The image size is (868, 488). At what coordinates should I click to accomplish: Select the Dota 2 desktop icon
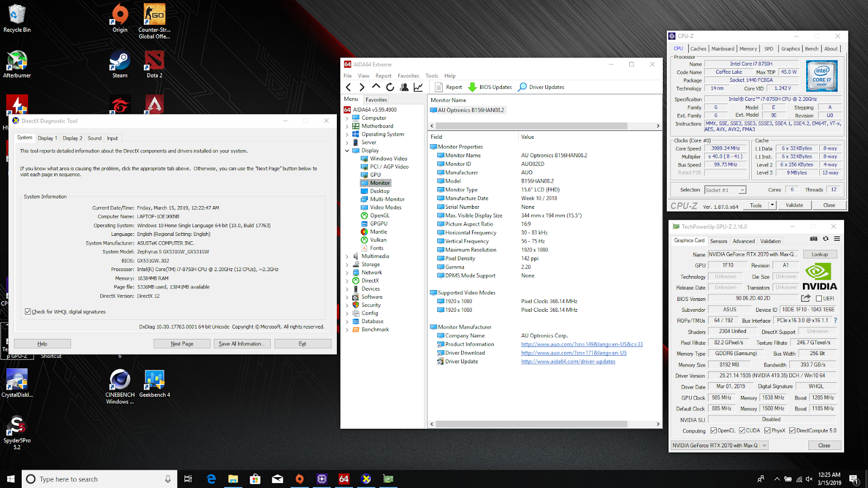point(155,64)
